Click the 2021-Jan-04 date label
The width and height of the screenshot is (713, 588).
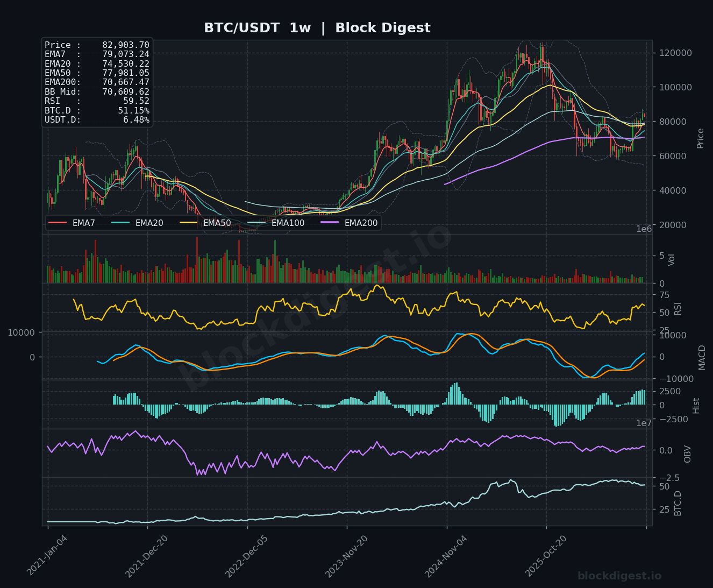[48, 555]
